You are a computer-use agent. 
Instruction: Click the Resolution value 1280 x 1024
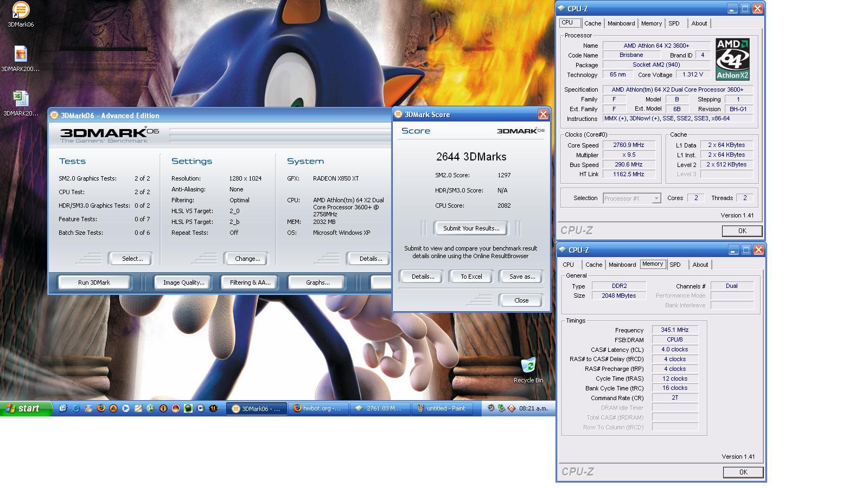click(245, 178)
